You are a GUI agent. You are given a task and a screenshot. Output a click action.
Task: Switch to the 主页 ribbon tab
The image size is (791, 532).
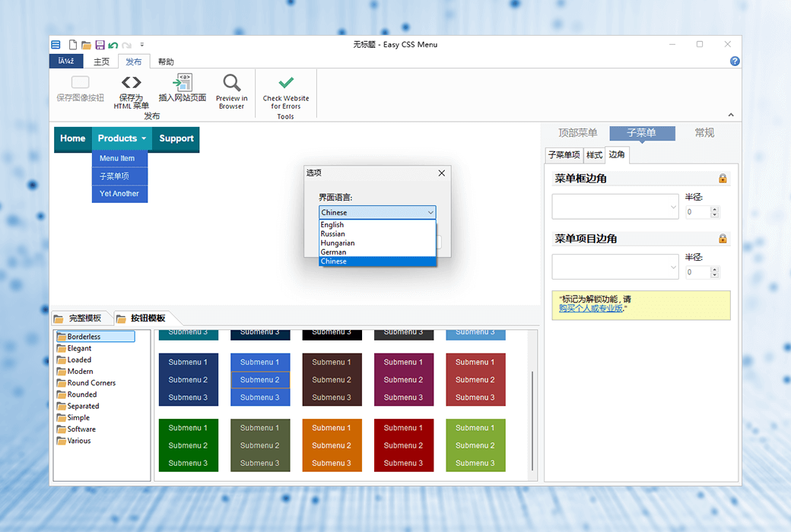tap(101, 62)
